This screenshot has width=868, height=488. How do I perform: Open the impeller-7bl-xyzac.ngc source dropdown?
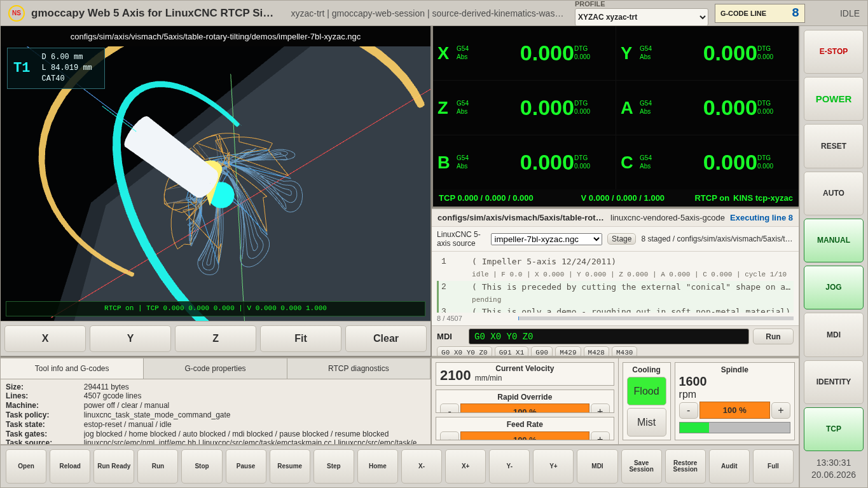[x=546, y=239]
